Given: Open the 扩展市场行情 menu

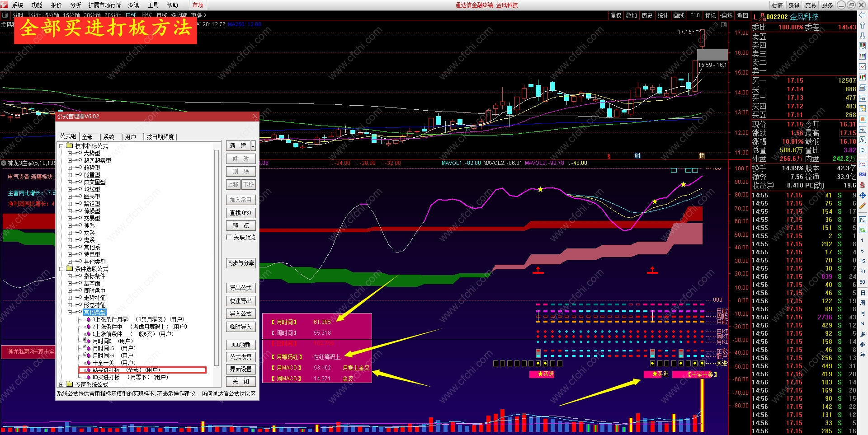Looking at the screenshot, I should pyautogui.click(x=105, y=5).
